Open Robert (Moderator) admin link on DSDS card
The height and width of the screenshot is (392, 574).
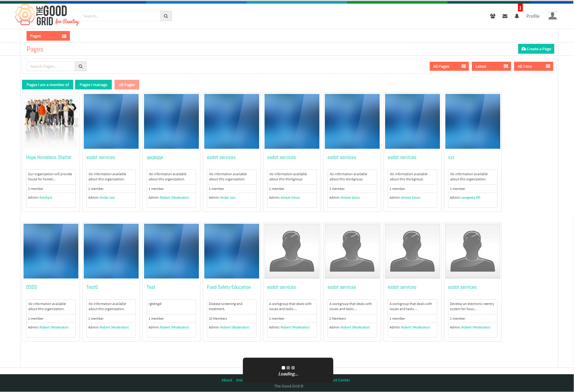tap(54, 327)
